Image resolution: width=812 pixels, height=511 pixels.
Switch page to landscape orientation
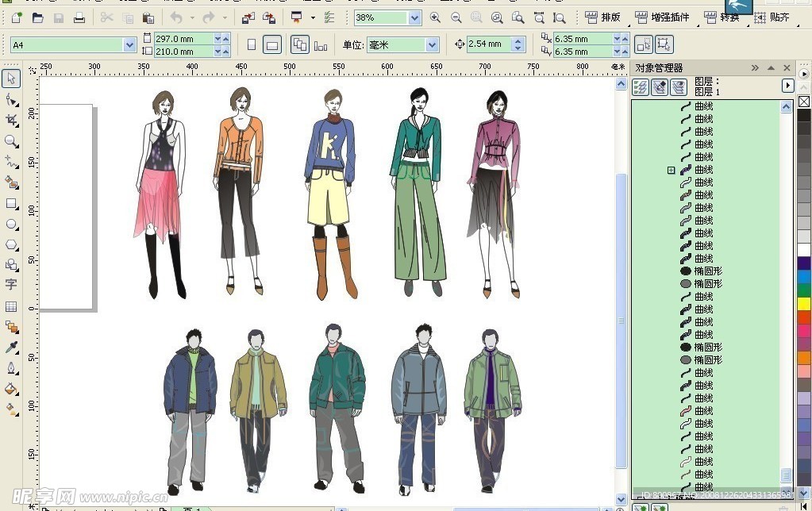tap(272, 45)
